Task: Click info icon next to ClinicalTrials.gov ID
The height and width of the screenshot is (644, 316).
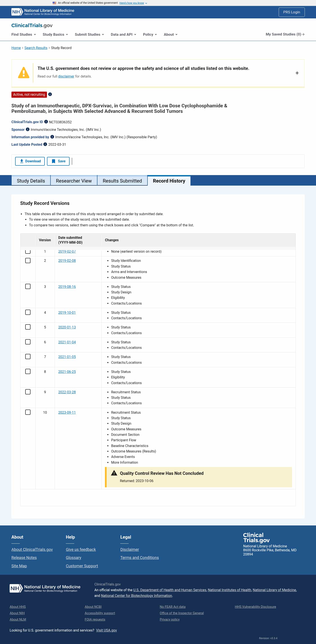Action: coord(46,122)
